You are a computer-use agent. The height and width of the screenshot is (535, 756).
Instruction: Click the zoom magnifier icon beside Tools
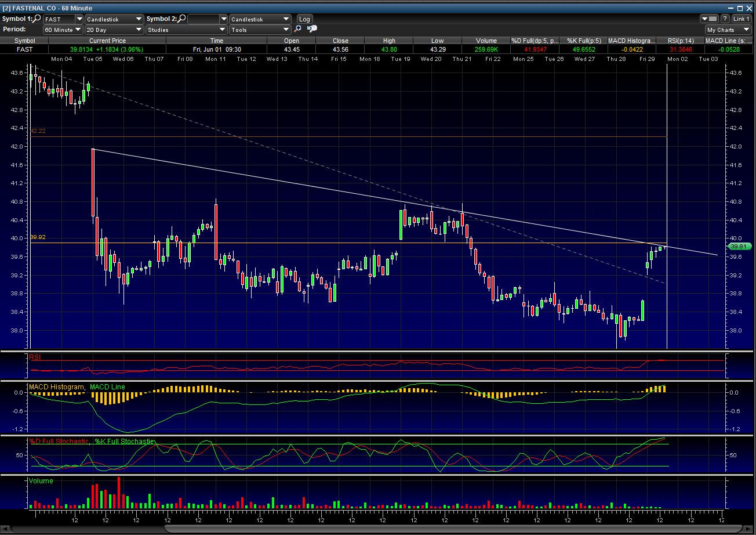299,30
